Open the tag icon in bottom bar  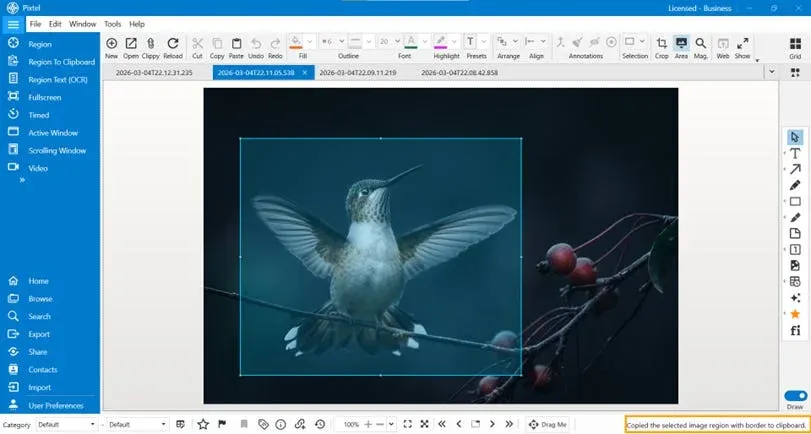[263, 424]
